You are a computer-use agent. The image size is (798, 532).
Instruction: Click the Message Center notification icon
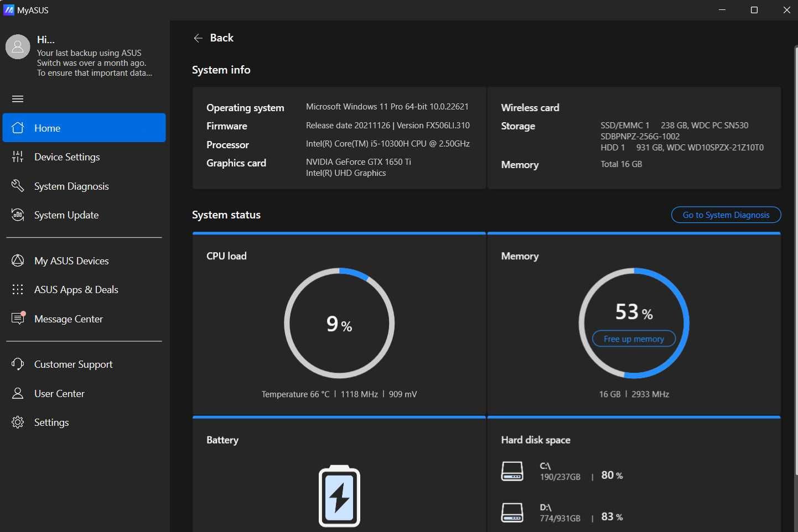tap(18, 318)
